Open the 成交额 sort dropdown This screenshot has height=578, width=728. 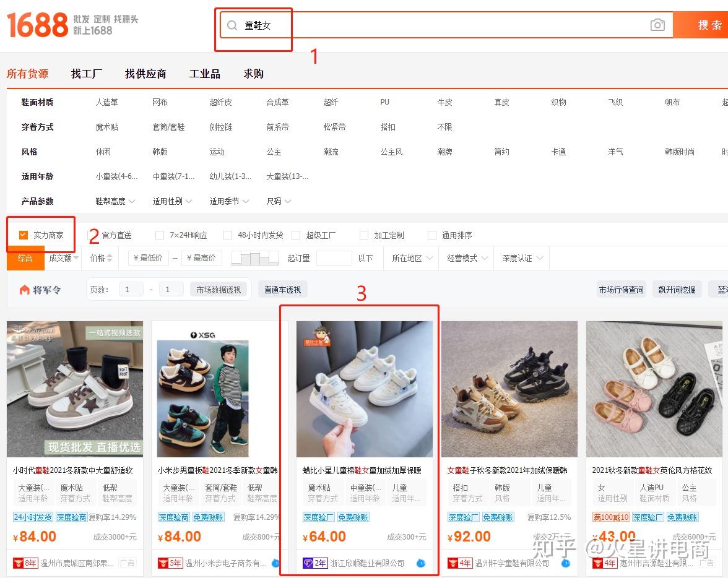(64, 258)
